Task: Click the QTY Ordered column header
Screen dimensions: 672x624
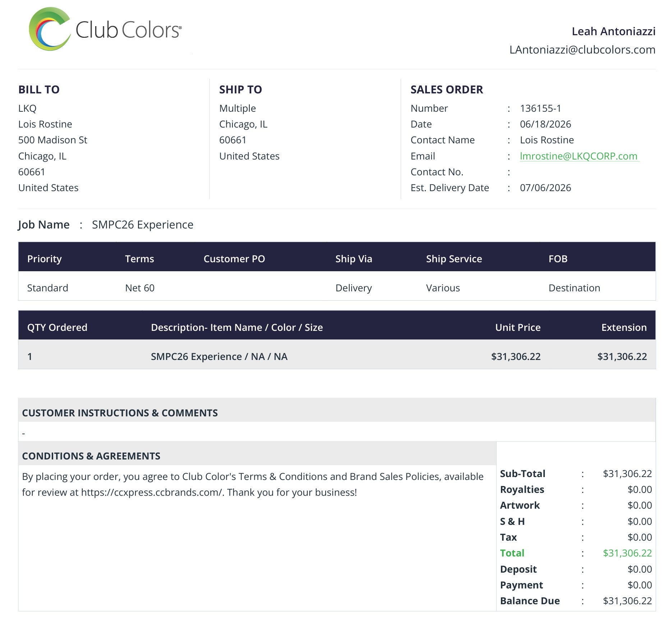Action: point(57,327)
